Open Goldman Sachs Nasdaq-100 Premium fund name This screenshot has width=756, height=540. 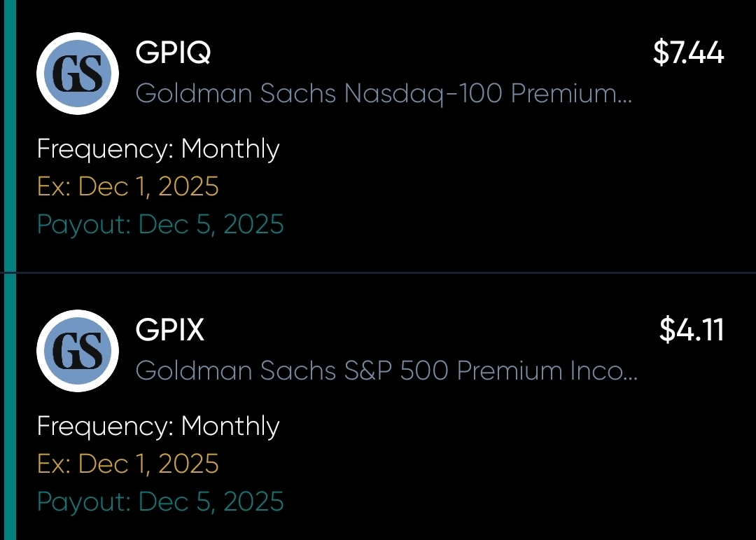[x=384, y=93]
